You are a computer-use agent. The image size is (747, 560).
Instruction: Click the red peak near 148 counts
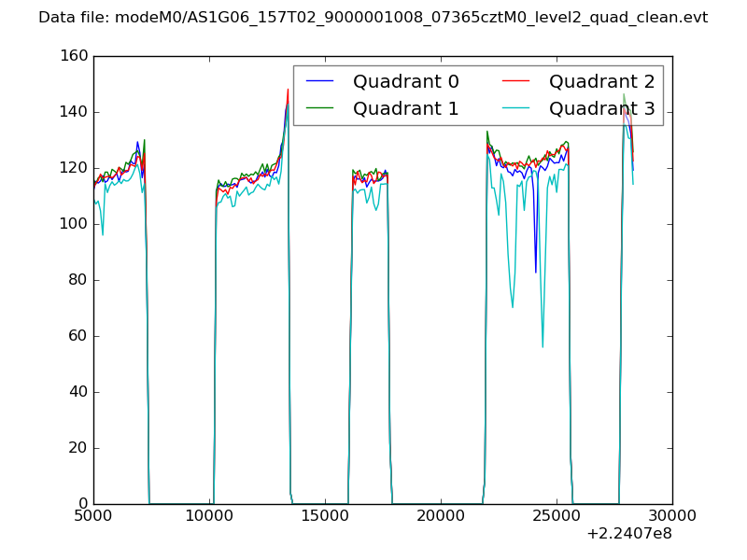coord(288,91)
